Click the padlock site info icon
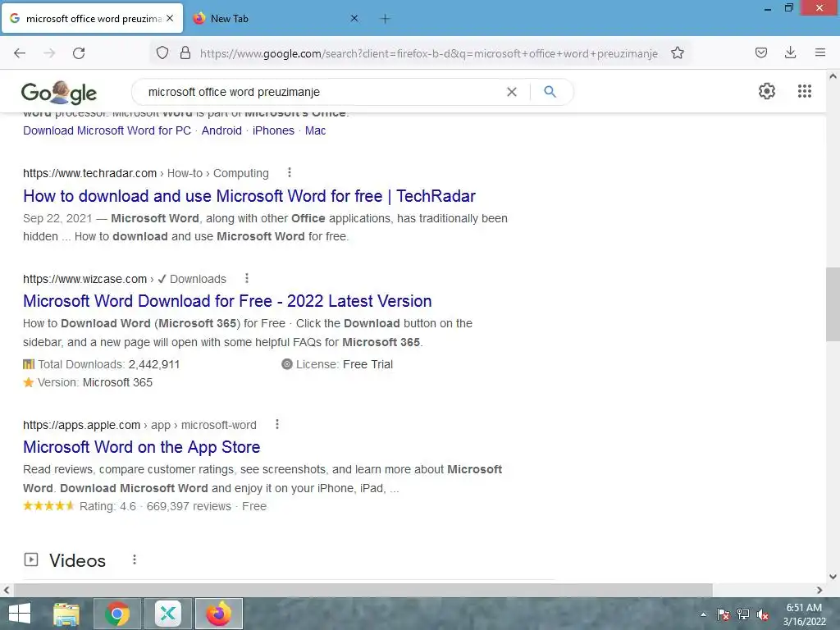 [x=185, y=52]
